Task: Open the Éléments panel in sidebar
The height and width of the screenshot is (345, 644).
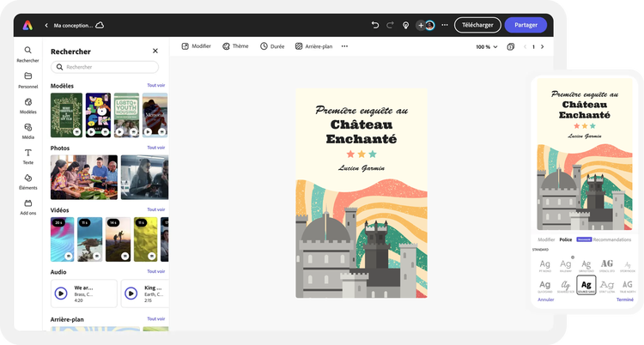Action: 28,181
